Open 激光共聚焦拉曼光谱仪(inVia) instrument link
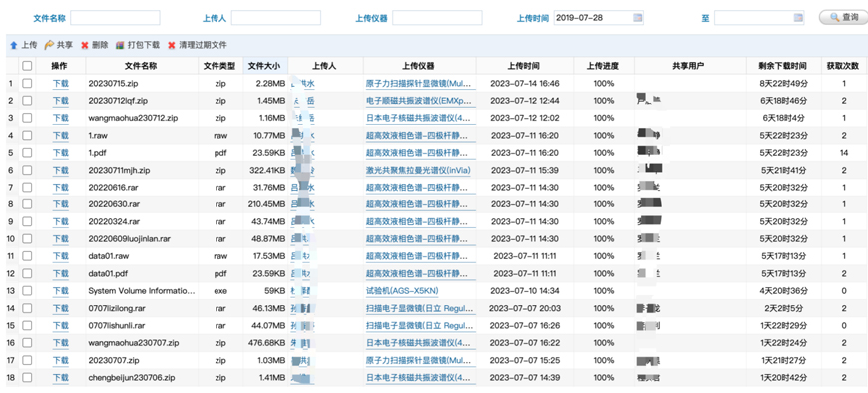Screen dimensions: 868x393 coord(418,170)
